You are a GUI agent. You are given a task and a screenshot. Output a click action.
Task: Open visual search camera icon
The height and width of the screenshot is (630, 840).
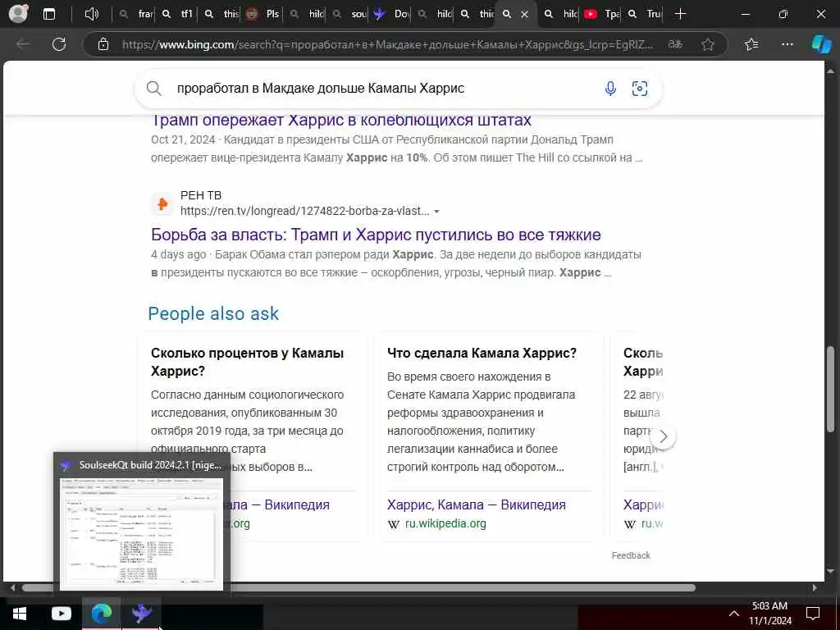click(x=640, y=89)
